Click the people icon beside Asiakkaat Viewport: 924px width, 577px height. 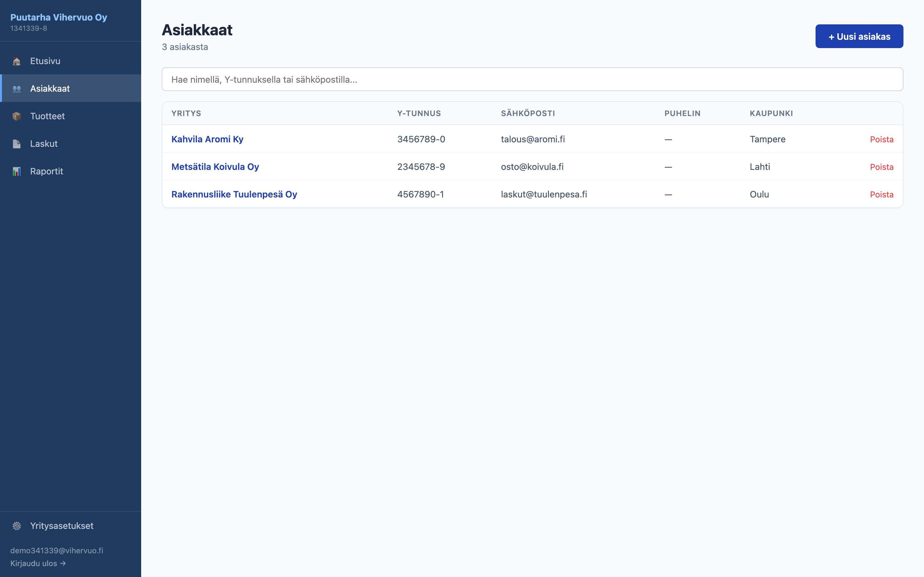pyautogui.click(x=16, y=88)
